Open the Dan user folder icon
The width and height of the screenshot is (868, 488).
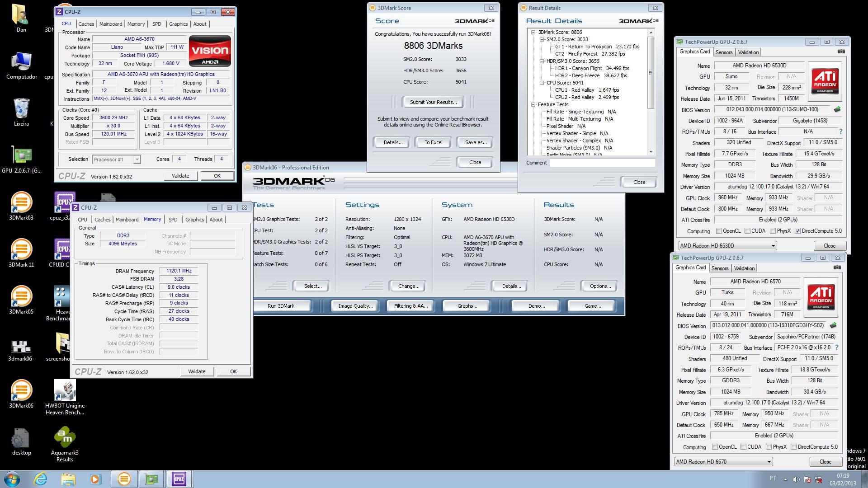[21, 18]
